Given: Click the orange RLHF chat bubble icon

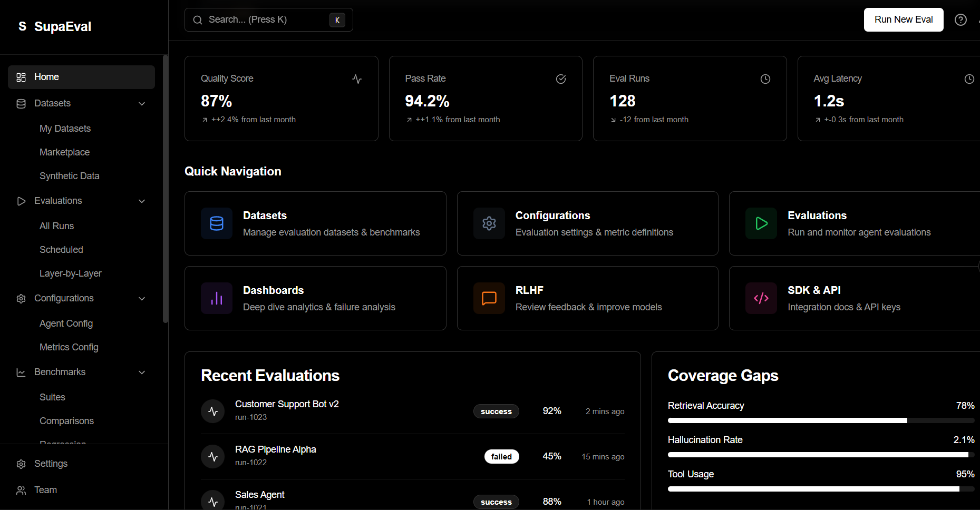Looking at the screenshot, I should [x=489, y=298].
